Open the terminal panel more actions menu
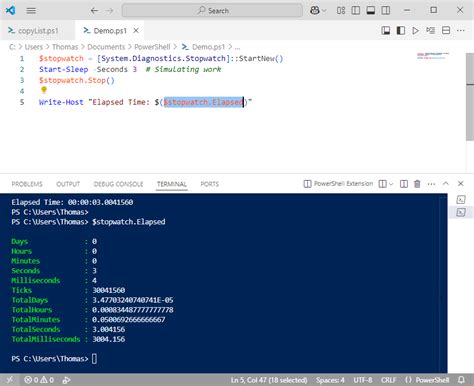The image size is (474, 386). (431, 184)
